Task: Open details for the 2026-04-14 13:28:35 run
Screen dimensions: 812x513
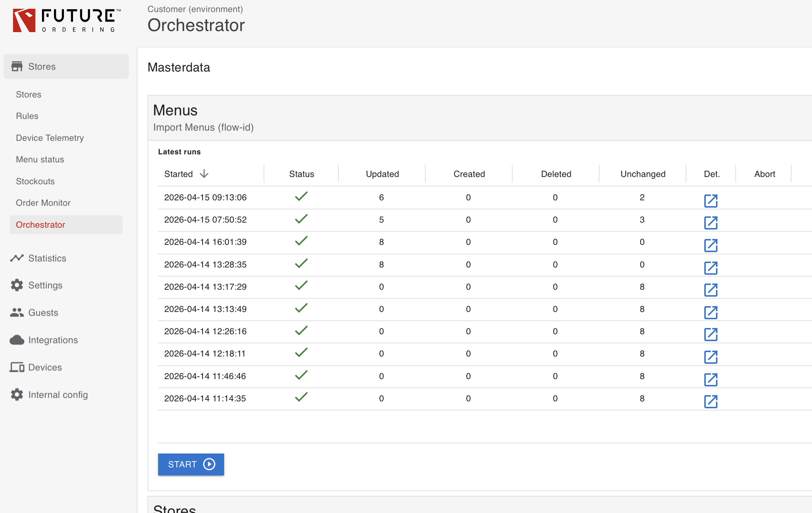Action: coord(710,268)
